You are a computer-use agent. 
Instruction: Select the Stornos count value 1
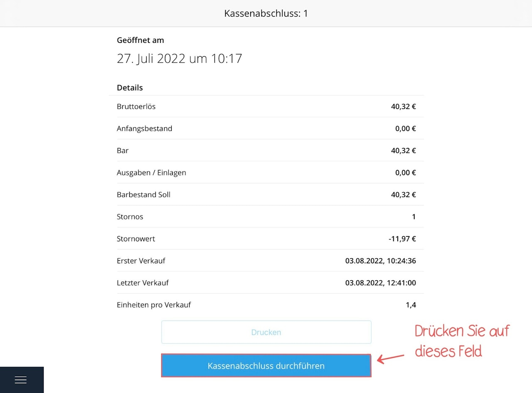pyautogui.click(x=414, y=216)
